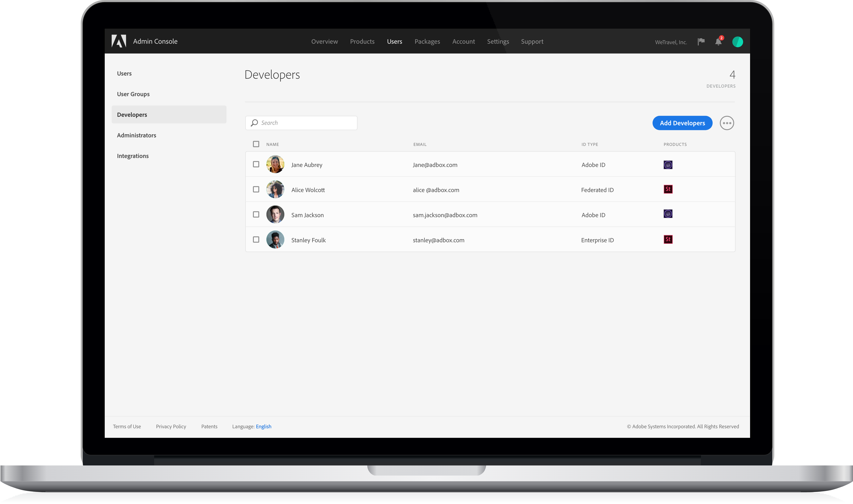Click the Adobe logo in the header
853x504 pixels.
click(119, 41)
